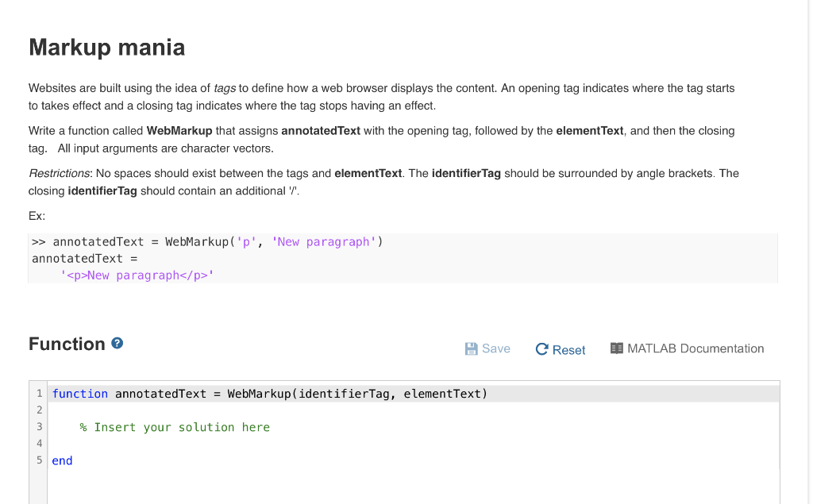This screenshot has width=813, height=504.
Task: Click the Save button
Action: (x=487, y=348)
